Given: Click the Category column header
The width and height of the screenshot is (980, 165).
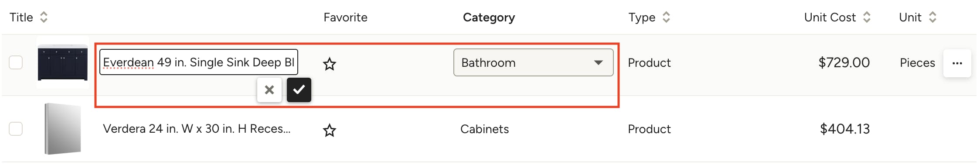Looking at the screenshot, I should point(489,17).
